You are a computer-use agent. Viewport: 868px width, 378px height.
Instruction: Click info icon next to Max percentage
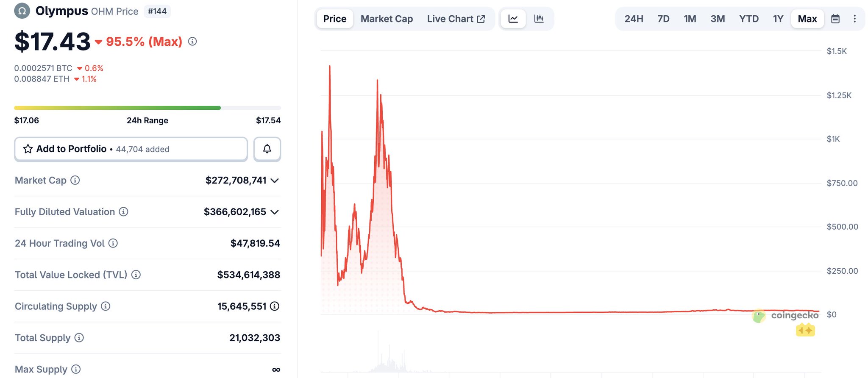(x=192, y=42)
